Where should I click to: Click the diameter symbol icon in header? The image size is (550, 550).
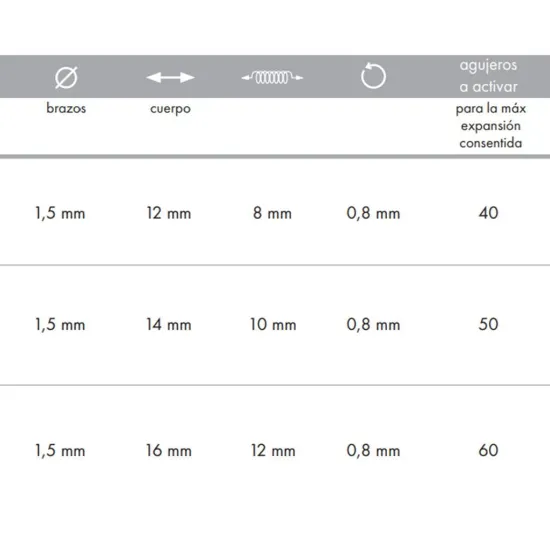click(66, 77)
